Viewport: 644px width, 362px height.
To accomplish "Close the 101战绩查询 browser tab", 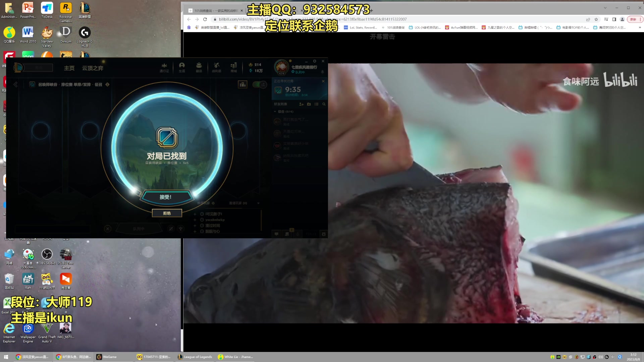I will (x=241, y=10).
